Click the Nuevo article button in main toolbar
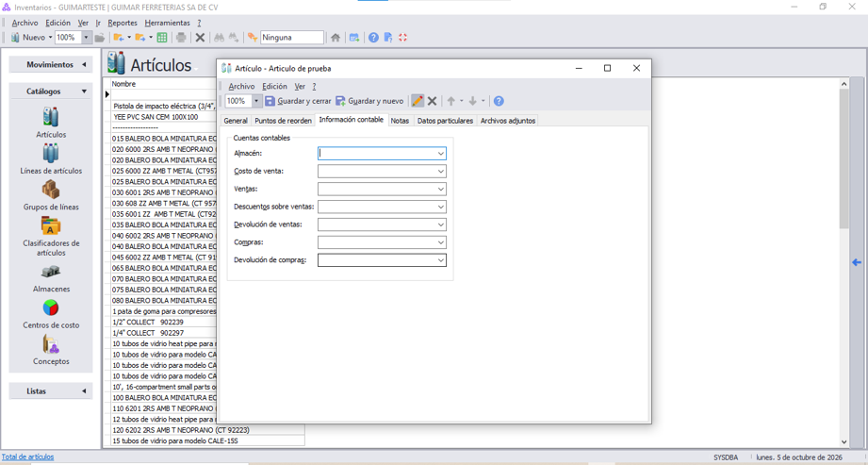Image resolution: width=868 pixels, height=465 pixels. (x=27, y=38)
